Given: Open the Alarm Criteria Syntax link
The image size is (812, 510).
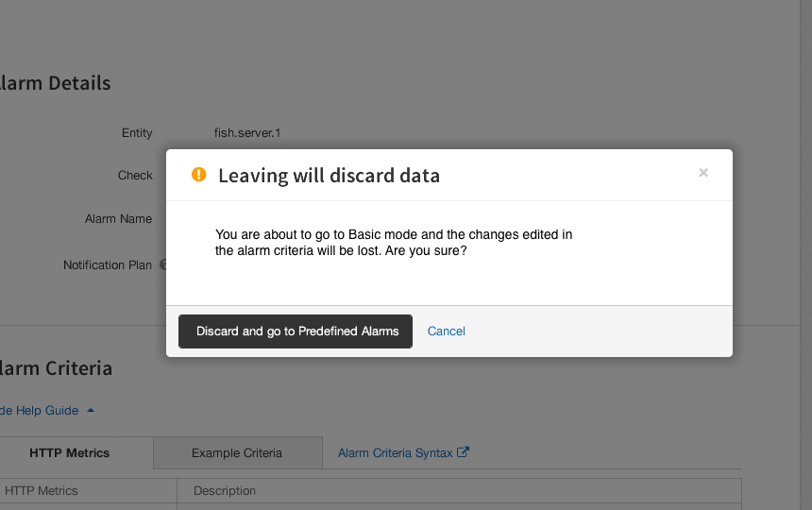Looking at the screenshot, I should (395, 453).
